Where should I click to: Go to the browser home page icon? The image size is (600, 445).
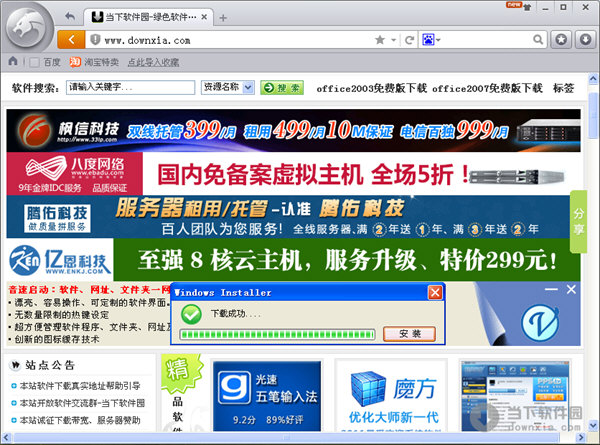[x=13, y=62]
